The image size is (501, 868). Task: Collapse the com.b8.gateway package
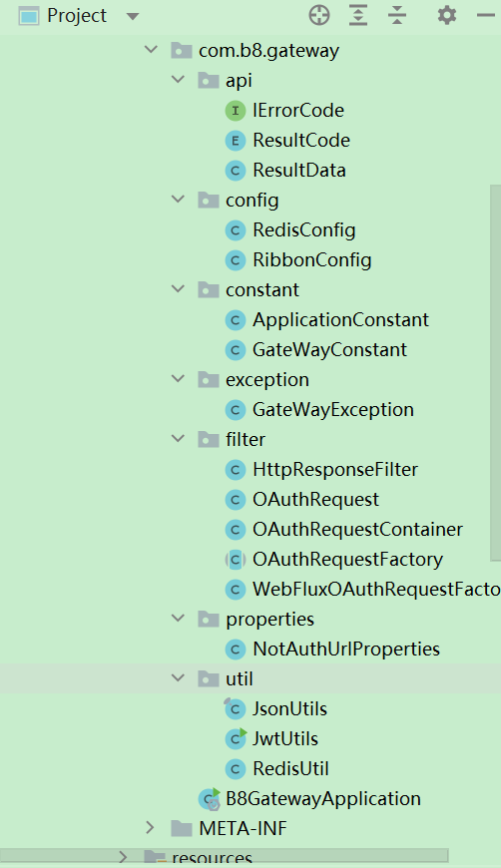tap(151, 50)
